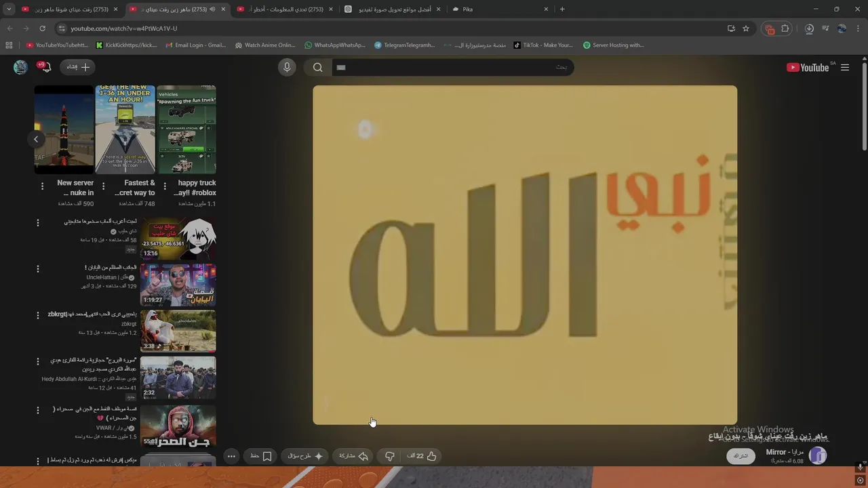Switch to the Pika tab
868x488 pixels.
coord(500,9)
